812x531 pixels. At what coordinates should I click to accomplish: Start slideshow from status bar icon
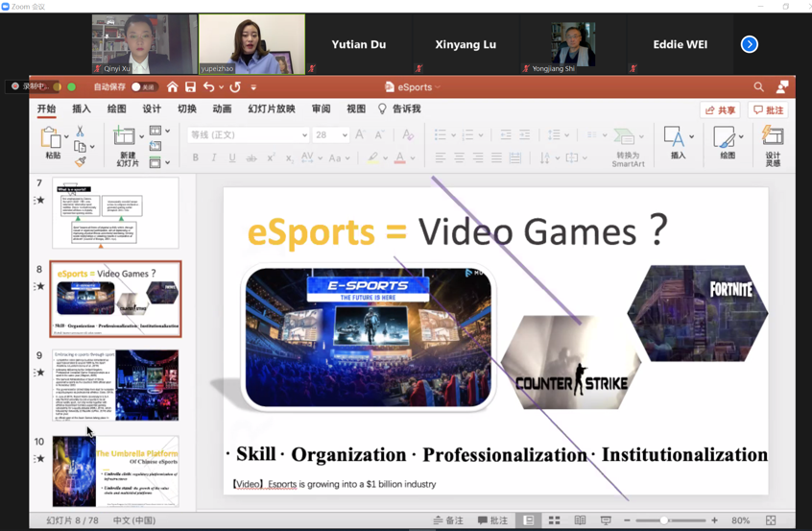coord(606,520)
